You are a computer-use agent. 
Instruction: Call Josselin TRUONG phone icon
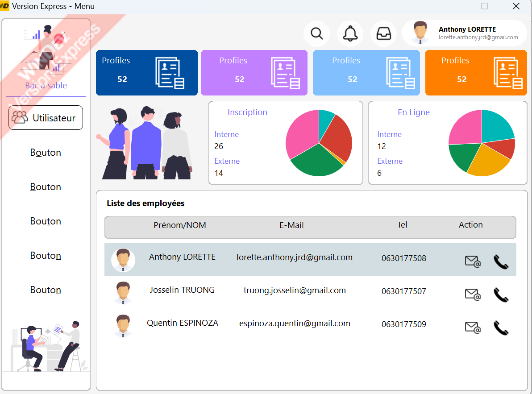[501, 294]
